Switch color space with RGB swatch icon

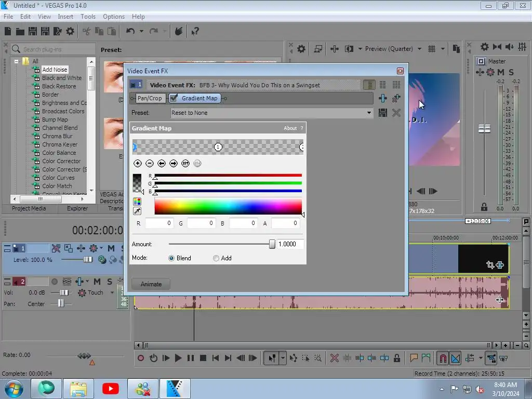click(x=137, y=202)
